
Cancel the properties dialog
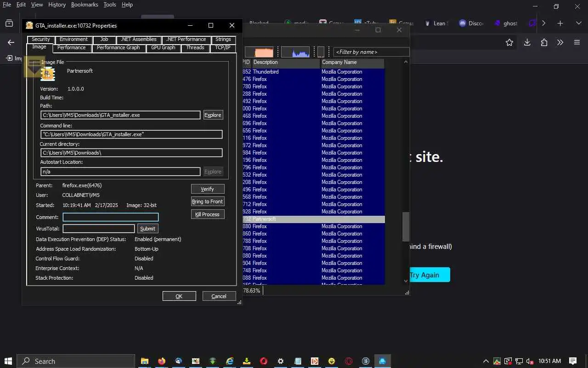coord(219,296)
